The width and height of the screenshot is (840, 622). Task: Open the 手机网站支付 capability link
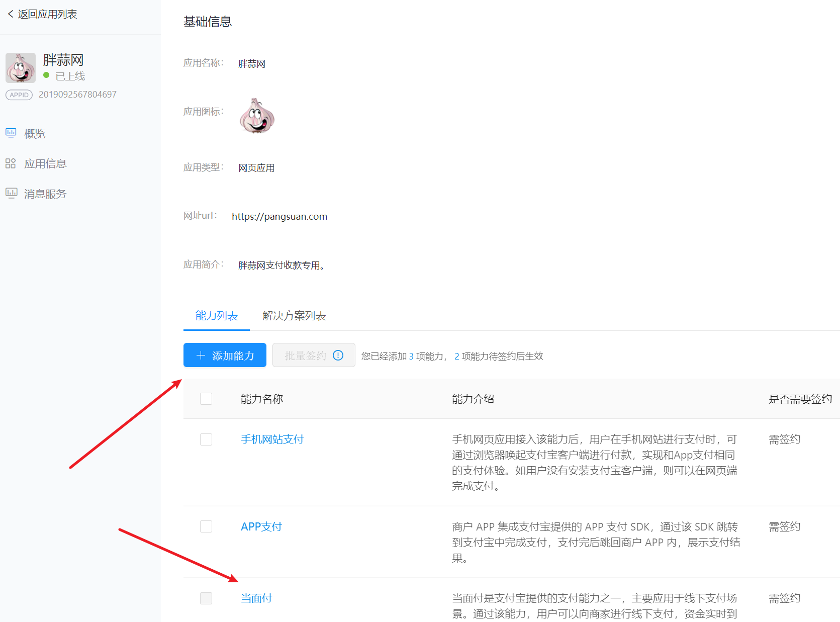coord(272,439)
